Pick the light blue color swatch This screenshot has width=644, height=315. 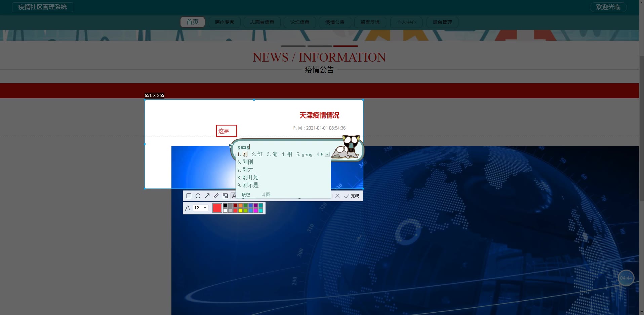tap(251, 210)
